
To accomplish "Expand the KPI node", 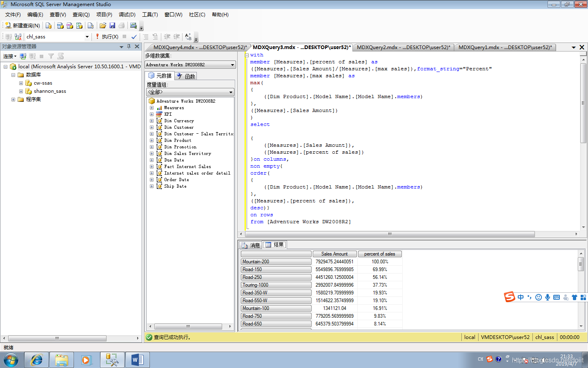I will (x=151, y=114).
